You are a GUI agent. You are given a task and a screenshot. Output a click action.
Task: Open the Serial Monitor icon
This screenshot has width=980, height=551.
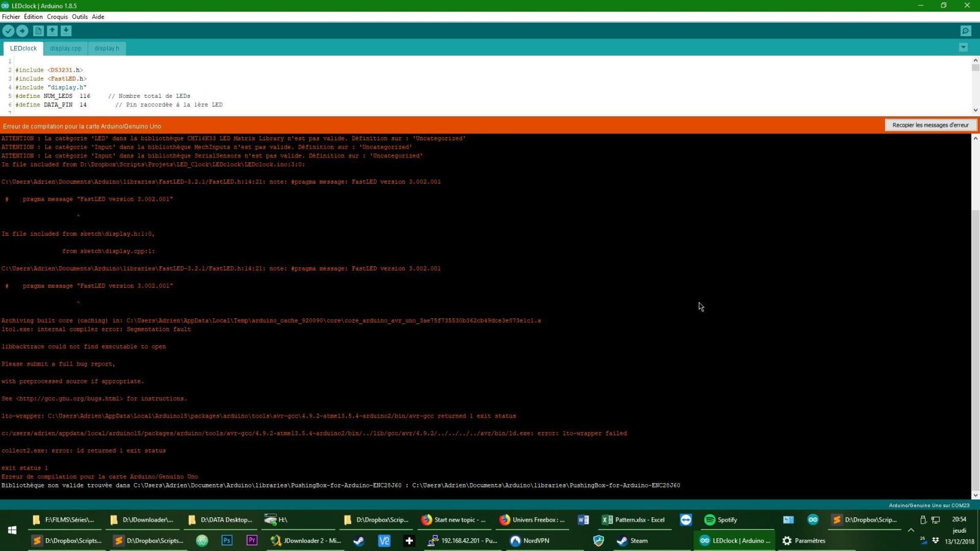tap(965, 31)
